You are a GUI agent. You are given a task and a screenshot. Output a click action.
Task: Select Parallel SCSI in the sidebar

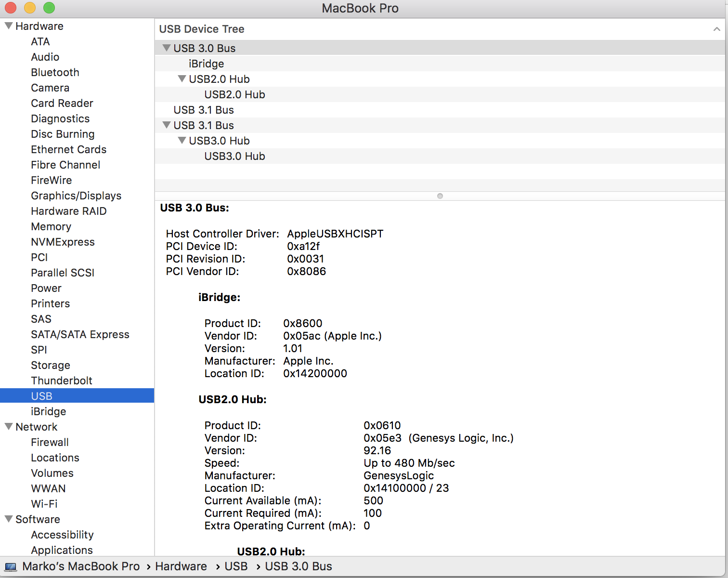[x=63, y=273]
